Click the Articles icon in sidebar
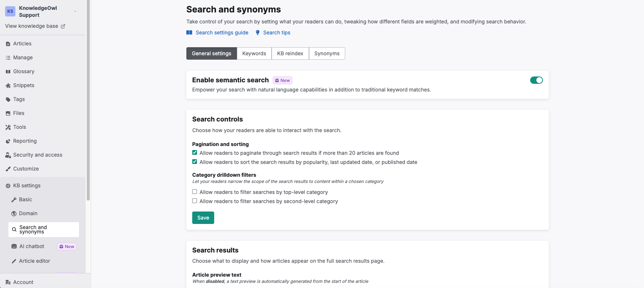Image resolution: width=644 pixels, height=288 pixels. click(8, 44)
